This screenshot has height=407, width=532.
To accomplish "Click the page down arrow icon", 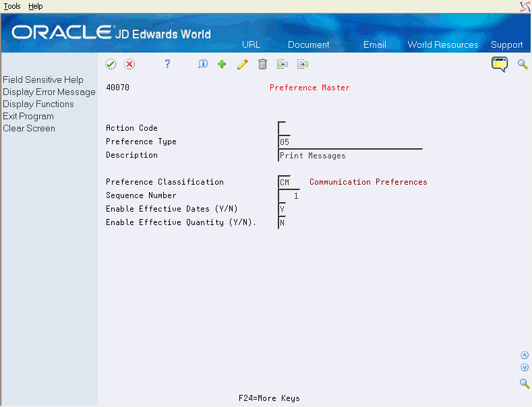I will [525, 367].
